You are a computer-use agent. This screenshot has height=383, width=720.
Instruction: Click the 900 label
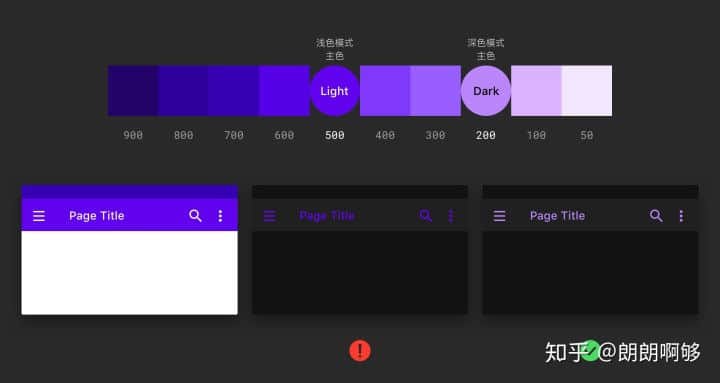[133, 135]
